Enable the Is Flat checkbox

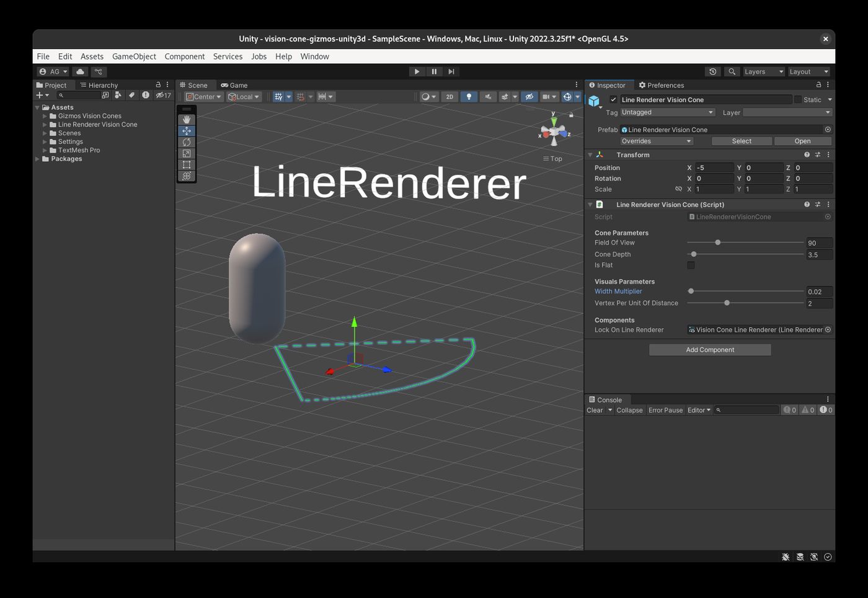click(x=691, y=265)
